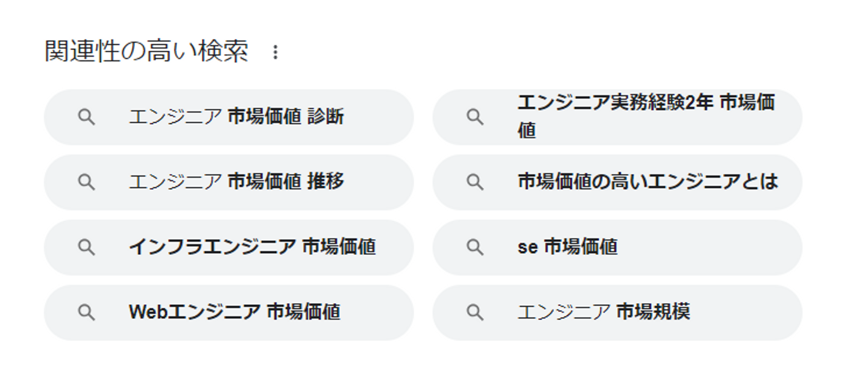868x391 pixels.
Task: Select the エンジニア 市場規模 related search
Action: [x=603, y=312]
